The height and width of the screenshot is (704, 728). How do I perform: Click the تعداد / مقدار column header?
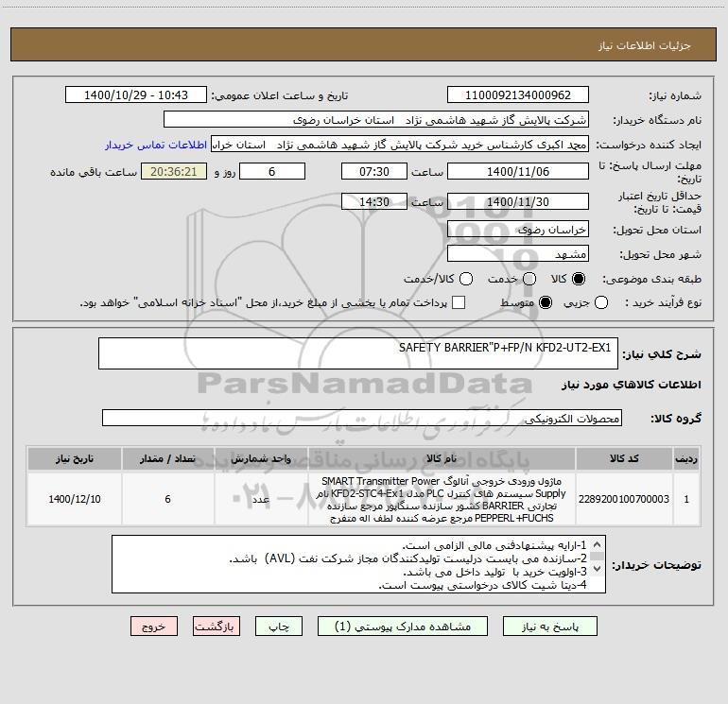(x=167, y=458)
